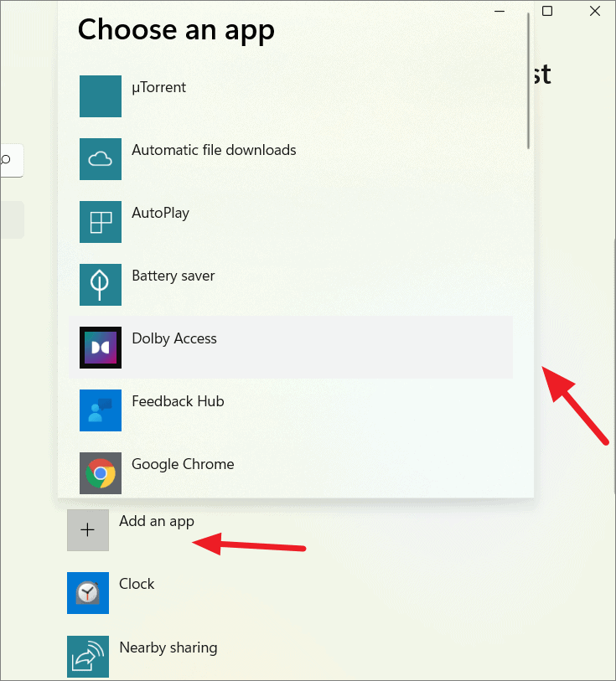Click the Nearby sharing icon

point(88,656)
